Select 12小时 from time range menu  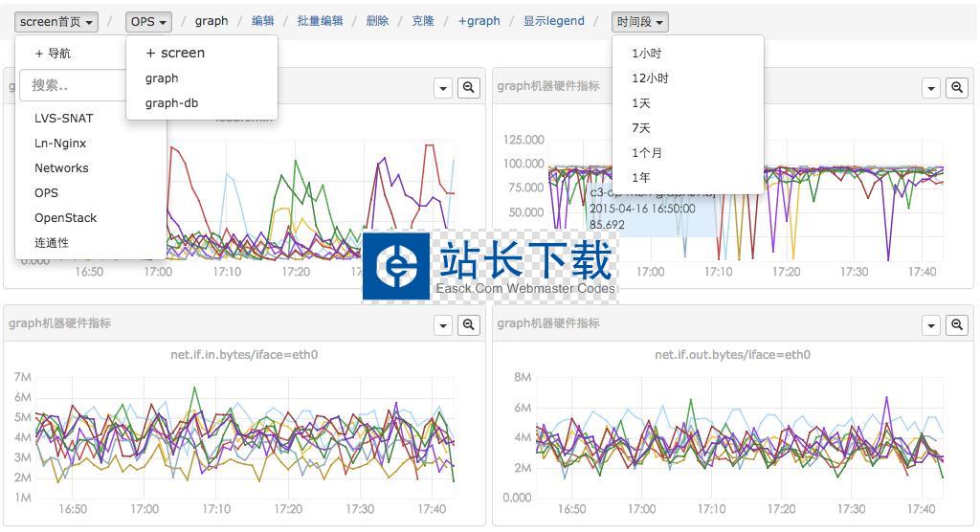[x=650, y=78]
